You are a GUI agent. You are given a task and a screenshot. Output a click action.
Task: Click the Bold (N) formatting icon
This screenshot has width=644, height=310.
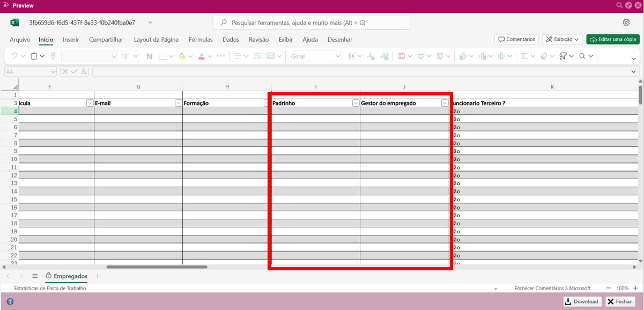pyautogui.click(x=149, y=56)
